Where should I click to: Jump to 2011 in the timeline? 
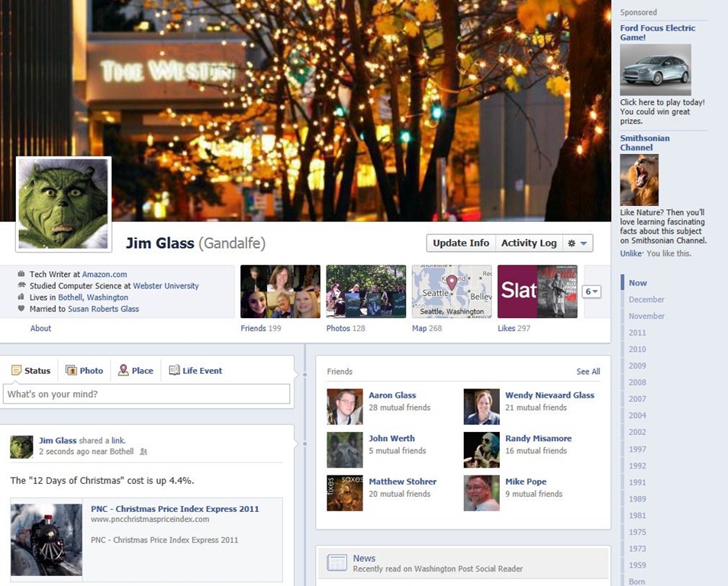(637, 333)
